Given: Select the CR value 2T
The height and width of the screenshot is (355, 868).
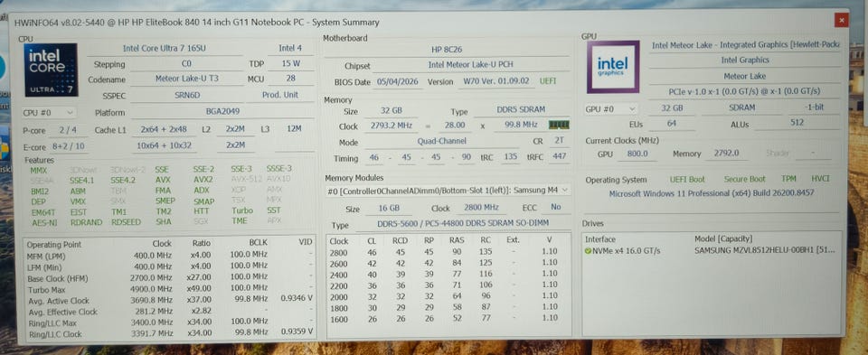Looking at the screenshot, I should (x=559, y=141).
